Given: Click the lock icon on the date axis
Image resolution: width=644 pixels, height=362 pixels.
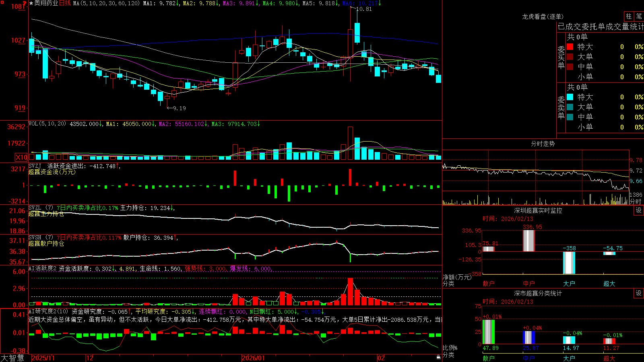Looking at the screenshot, I should [439, 357].
